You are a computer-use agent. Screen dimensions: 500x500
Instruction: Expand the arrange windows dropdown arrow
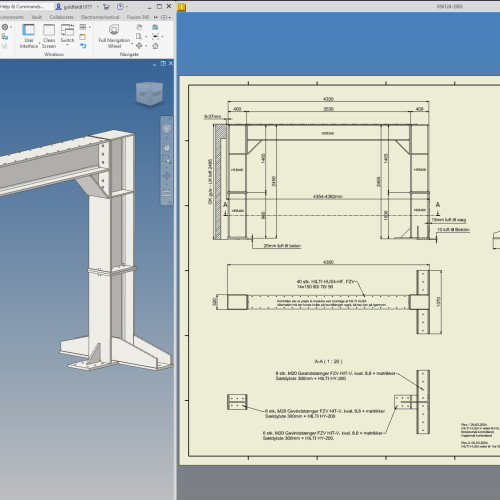pyautogui.click(x=89, y=27)
